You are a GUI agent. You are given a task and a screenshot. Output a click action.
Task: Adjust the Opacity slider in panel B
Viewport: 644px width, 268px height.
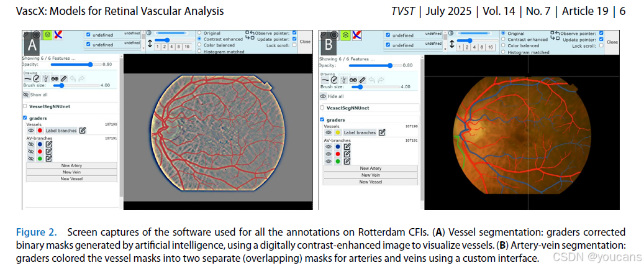(x=375, y=65)
